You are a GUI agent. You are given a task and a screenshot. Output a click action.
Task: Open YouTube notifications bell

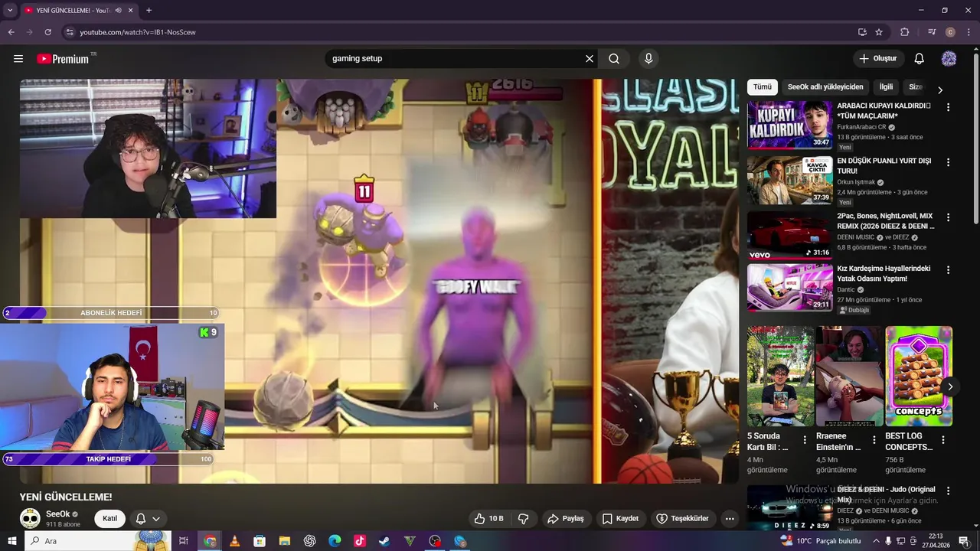tap(920, 59)
